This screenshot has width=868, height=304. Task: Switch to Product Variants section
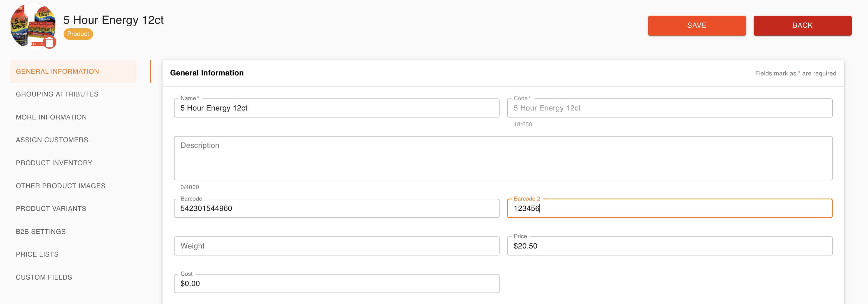coord(51,209)
